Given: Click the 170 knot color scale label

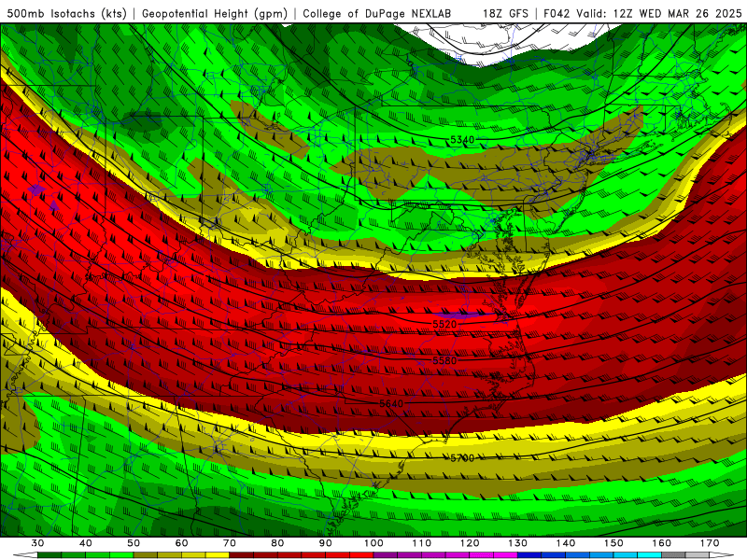Looking at the screenshot, I should [x=710, y=543].
